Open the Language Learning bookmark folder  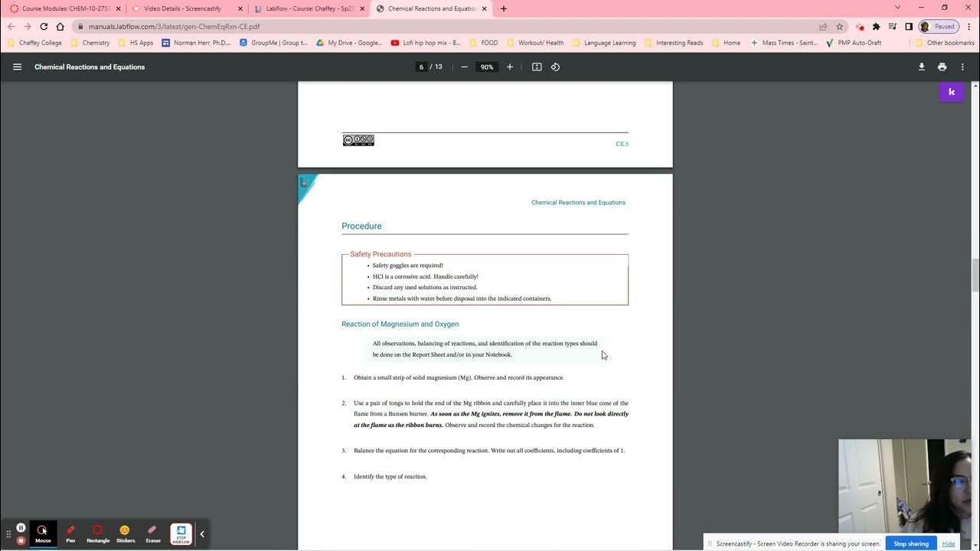(x=604, y=43)
